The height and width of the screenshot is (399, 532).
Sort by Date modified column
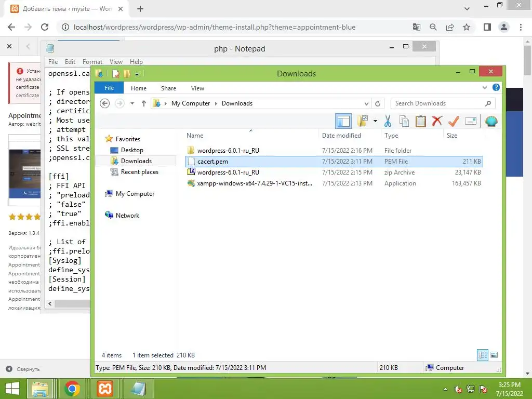[341, 136]
